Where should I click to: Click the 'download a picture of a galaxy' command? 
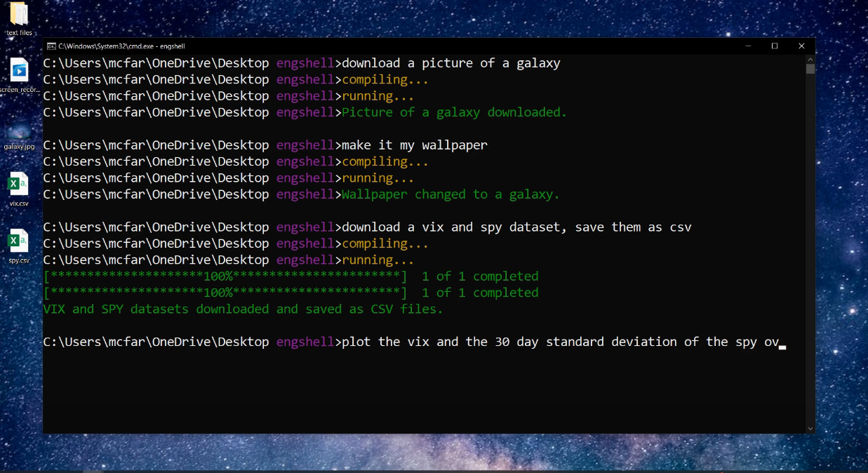pos(451,63)
